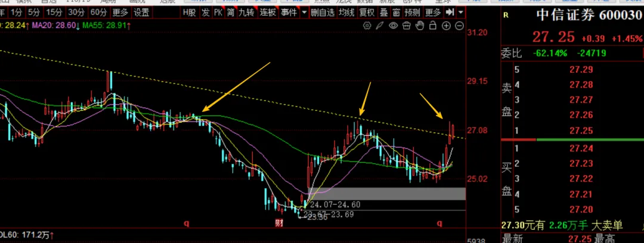644x243 pixels.
Task: Click the 财 financial marker on timeline
Action: (x=279, y=223)
